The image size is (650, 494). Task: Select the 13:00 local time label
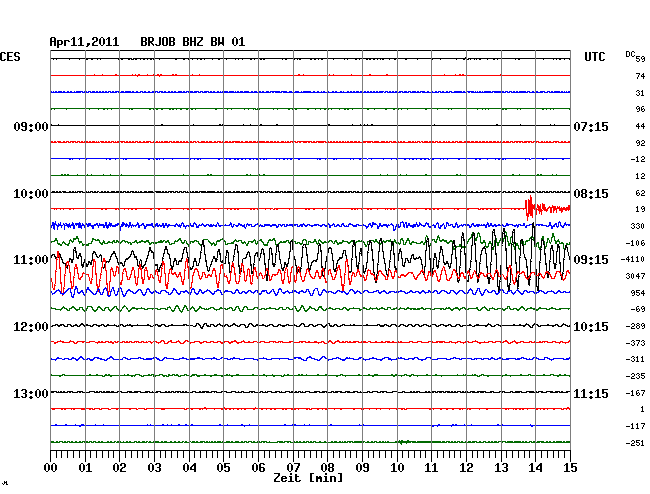[31, 393]
